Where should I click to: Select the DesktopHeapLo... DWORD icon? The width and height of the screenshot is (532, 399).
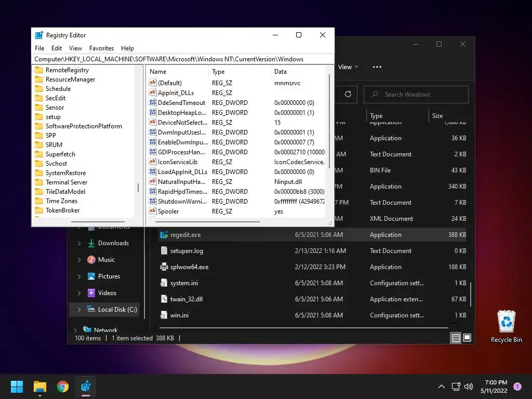click(x=153, y=112)
